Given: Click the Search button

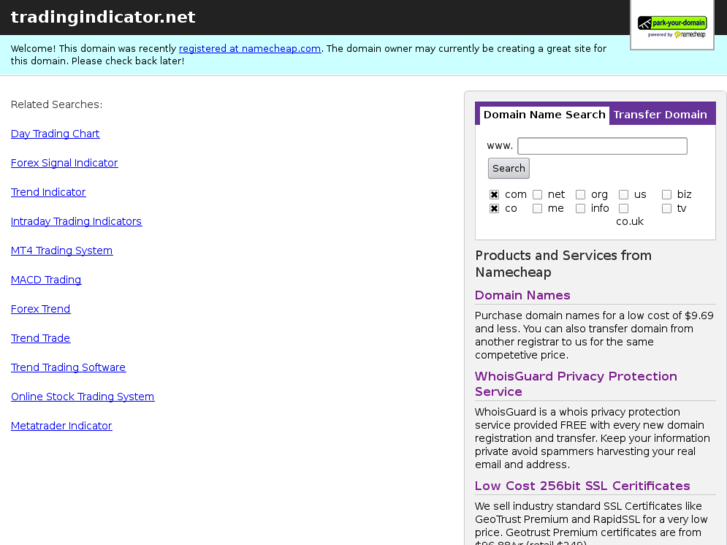Looking at the screenshot, I should (509, 168).
